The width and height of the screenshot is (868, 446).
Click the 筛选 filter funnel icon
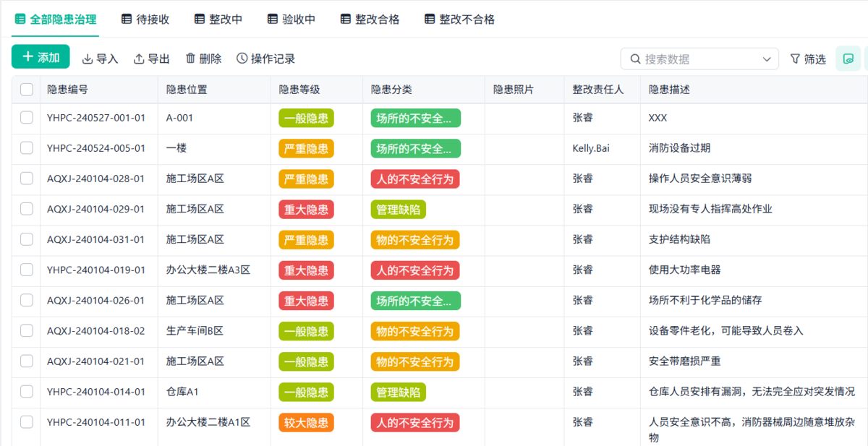795,59
